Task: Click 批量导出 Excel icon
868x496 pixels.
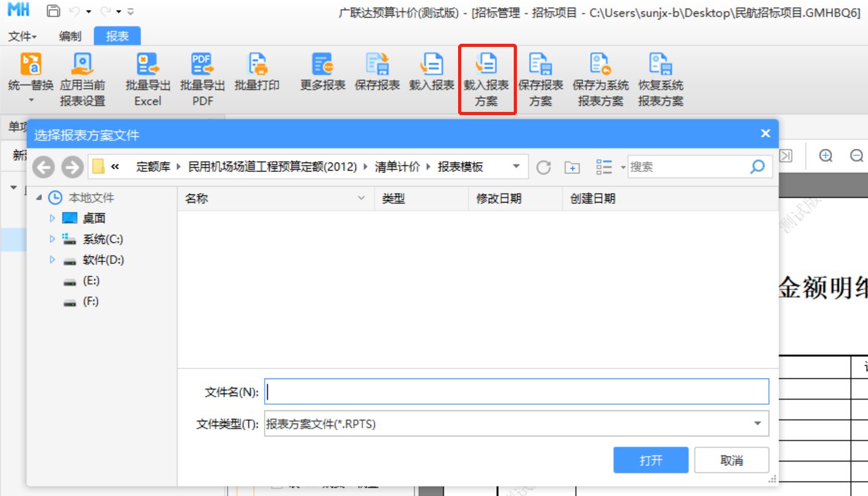Action: click(x=148, y=64)
